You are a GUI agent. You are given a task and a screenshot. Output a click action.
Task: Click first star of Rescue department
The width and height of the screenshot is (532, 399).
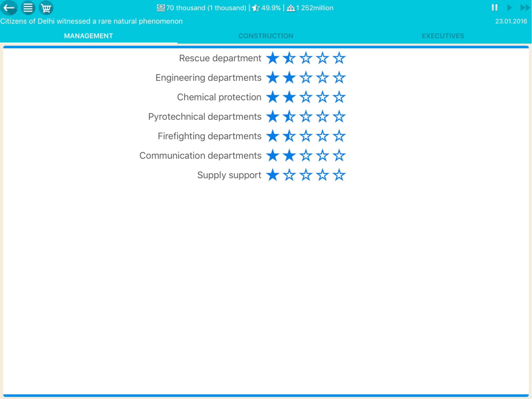(x=272, y=58)
